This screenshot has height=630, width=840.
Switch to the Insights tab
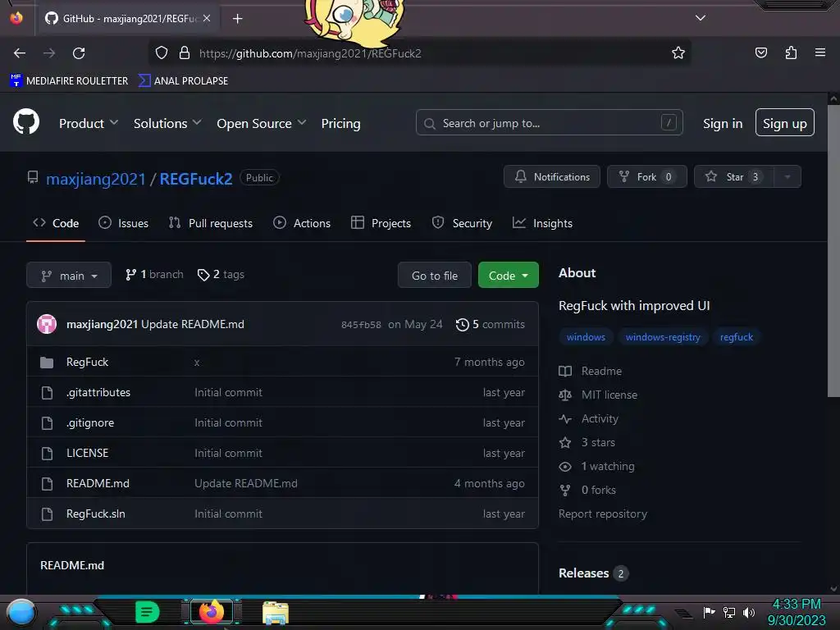542,223
